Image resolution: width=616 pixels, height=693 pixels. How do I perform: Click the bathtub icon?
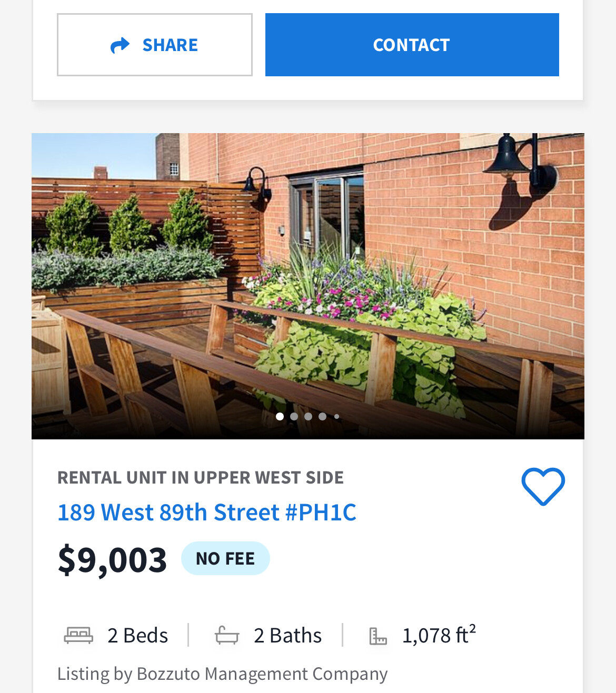coord(227,635)
